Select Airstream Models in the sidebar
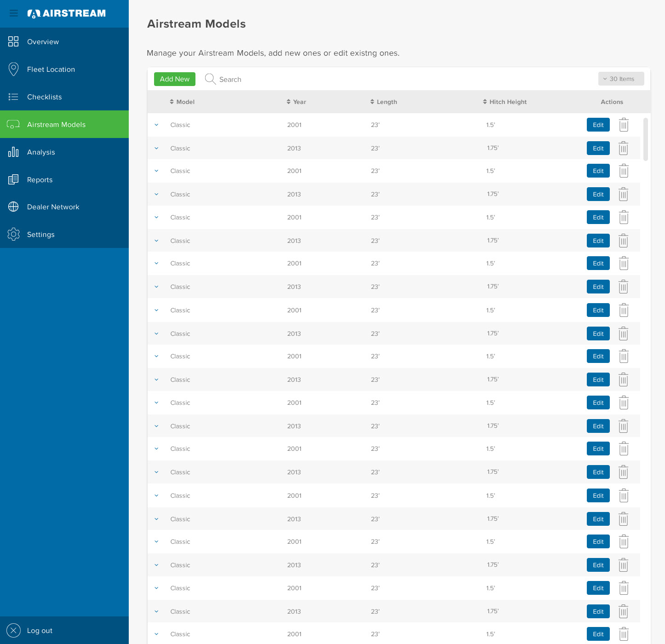This screenshot has height=644, width=665. (64, 124)
